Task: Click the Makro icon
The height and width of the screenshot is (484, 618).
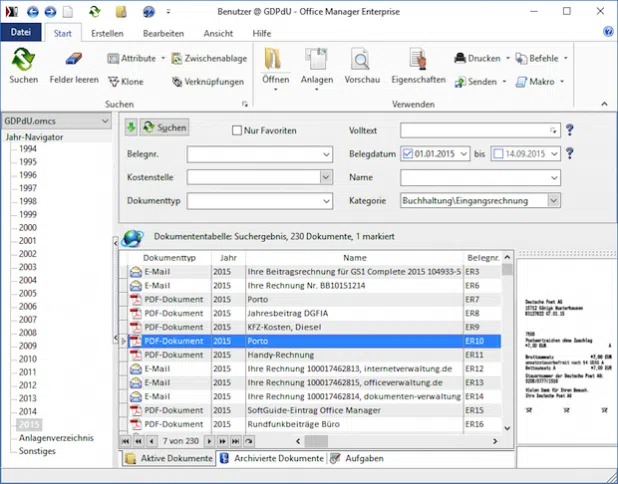Action: tap(521, 82)
